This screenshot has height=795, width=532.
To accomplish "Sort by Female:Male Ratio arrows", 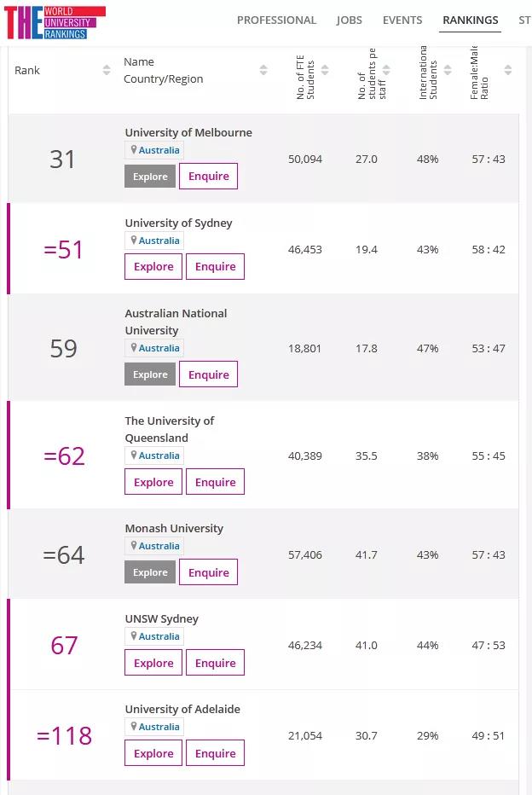I will [x=508, y=70].
